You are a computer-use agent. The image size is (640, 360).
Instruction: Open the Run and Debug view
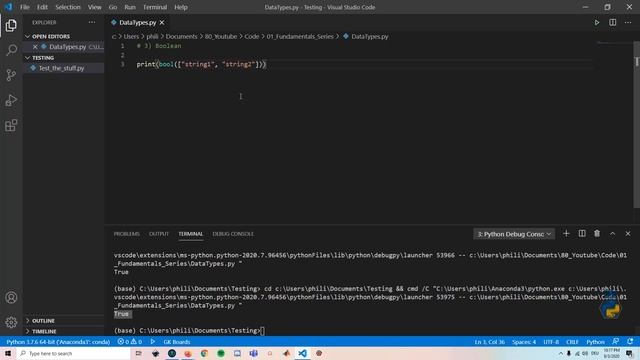[11, 100]
